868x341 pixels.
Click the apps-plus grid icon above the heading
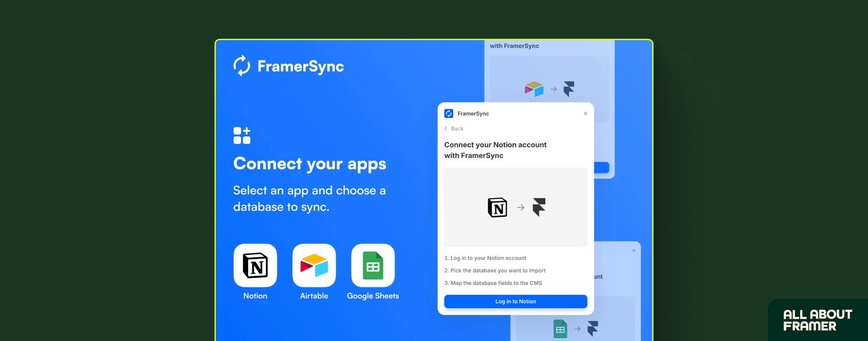click(x=242, y=136)
